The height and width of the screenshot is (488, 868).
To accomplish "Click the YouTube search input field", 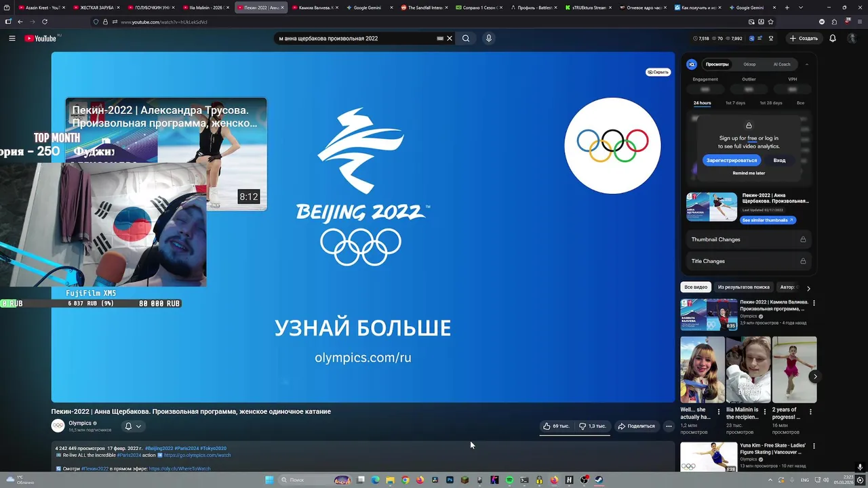I will [355, 39].
